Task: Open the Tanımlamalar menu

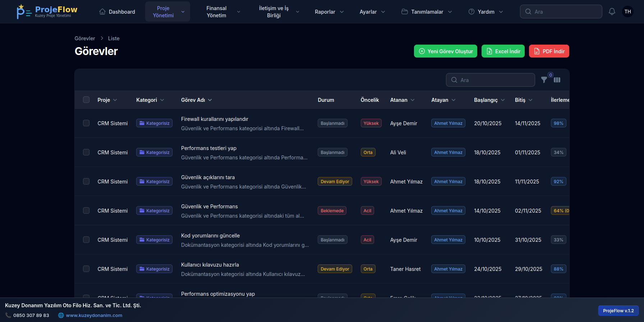Action: click(x=427, y=12)
